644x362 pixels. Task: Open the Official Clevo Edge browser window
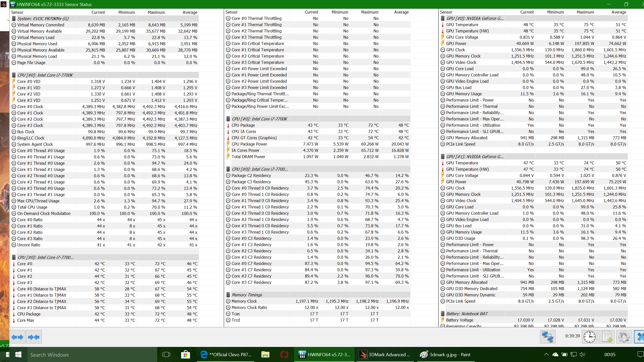[226, 355]
